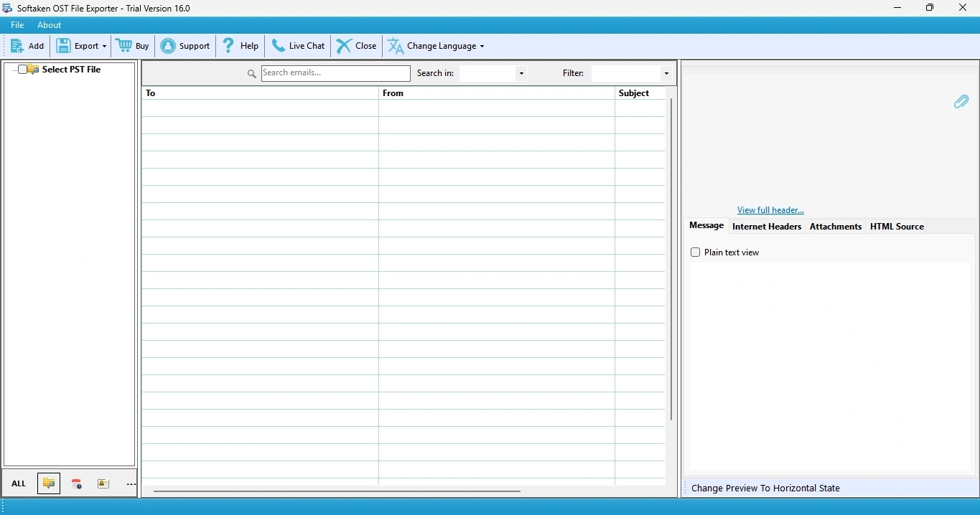Click the calendar view icon
Screen dimensions: 980x515
pyautogui.click(x=76, y=484)
